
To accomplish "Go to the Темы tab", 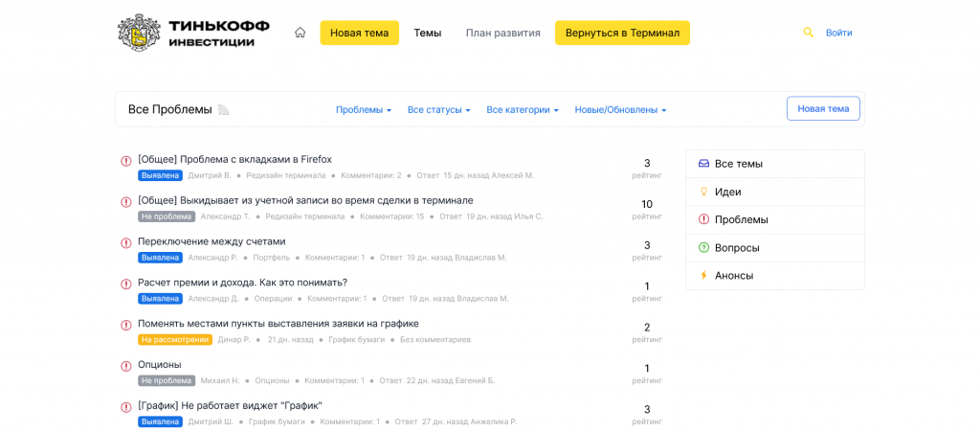I will coord(427,33).
